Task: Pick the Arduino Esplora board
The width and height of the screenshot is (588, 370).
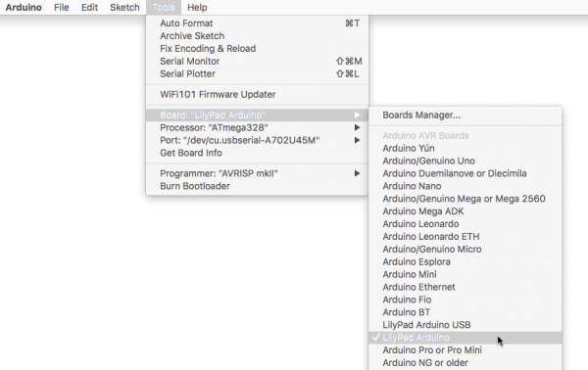Action: [465, 262]
